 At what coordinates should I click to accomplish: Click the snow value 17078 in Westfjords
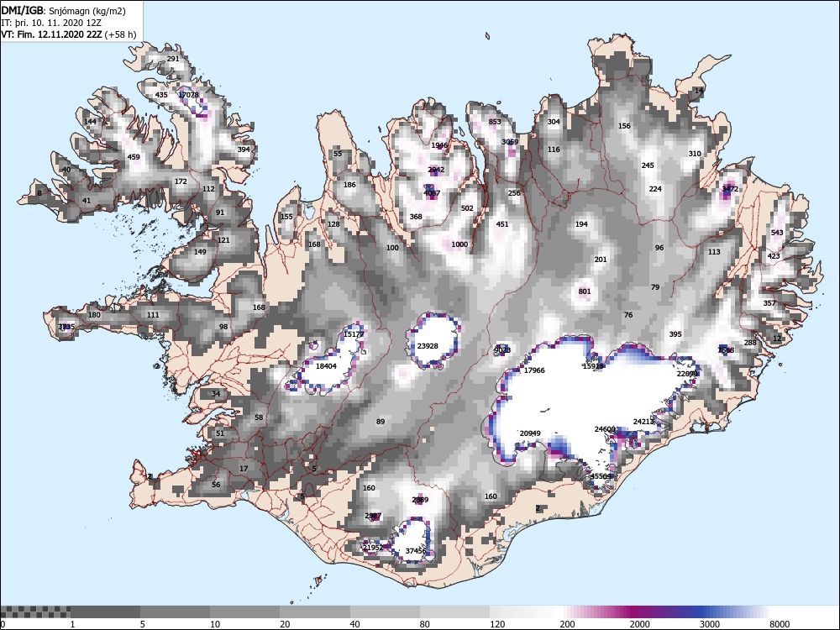point(188,95)
